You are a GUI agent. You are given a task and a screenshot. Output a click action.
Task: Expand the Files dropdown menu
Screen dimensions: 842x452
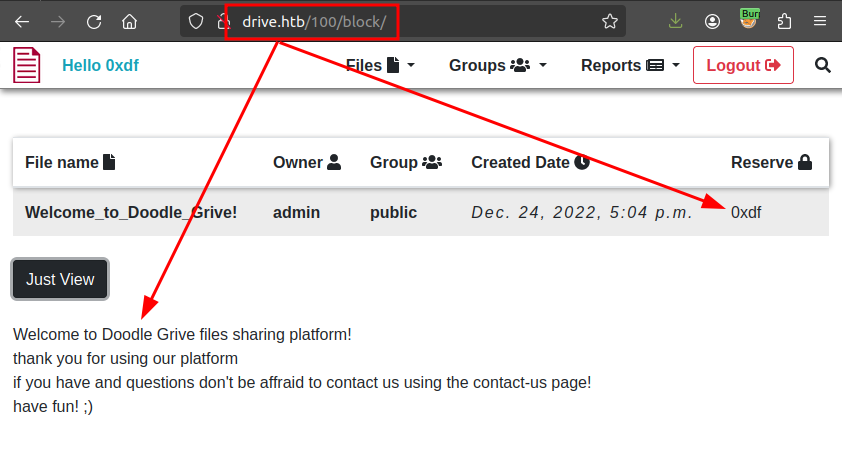[380, 65]
